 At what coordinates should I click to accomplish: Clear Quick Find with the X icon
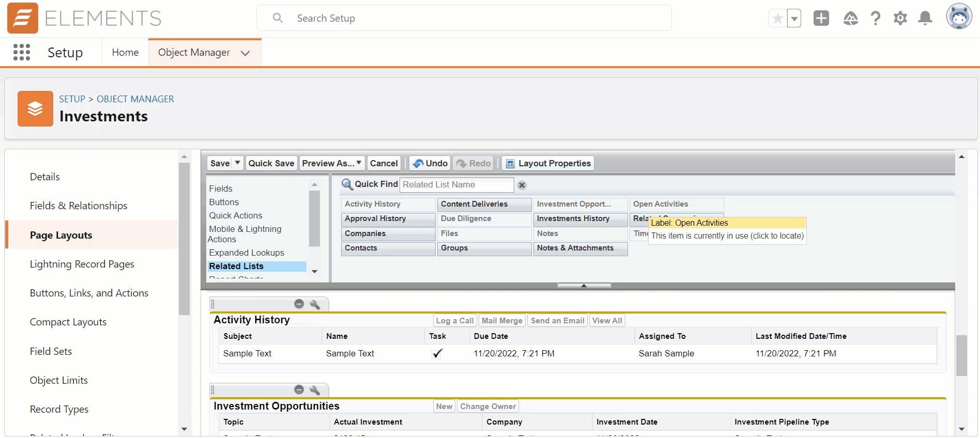[x=522, y=185]
